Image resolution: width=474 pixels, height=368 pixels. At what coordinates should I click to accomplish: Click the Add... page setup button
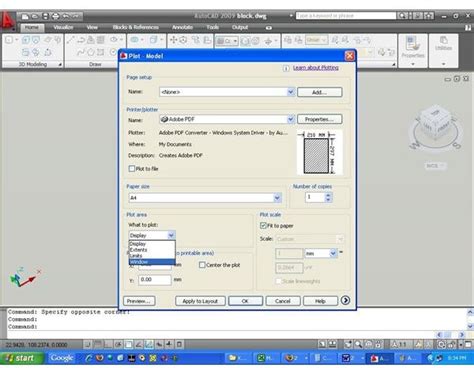(320, 92)
